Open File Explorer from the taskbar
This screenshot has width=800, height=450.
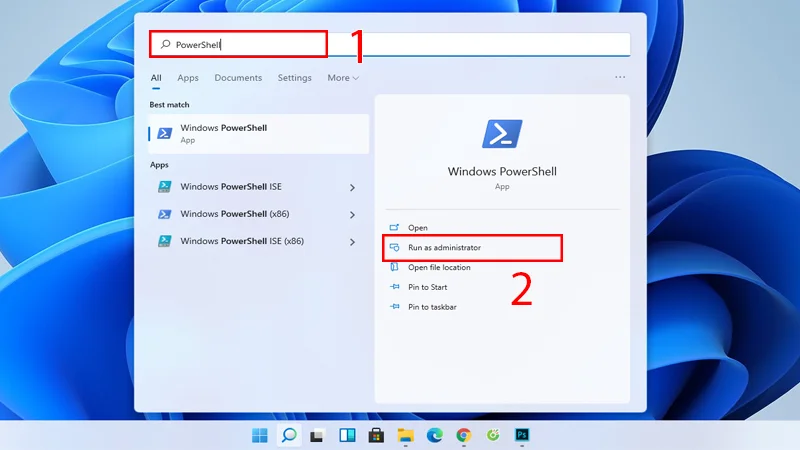[406, 435]
